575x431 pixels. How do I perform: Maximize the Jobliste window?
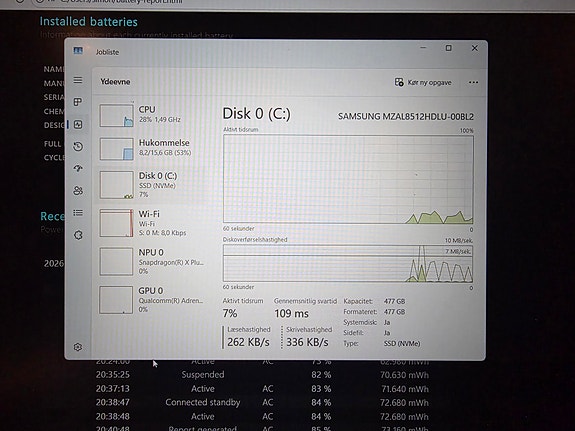point(448,48)
